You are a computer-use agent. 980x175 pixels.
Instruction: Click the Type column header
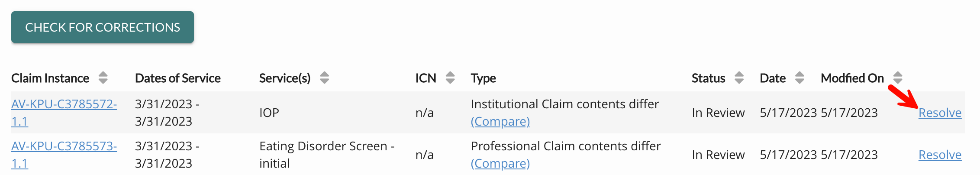coord(484,78)
